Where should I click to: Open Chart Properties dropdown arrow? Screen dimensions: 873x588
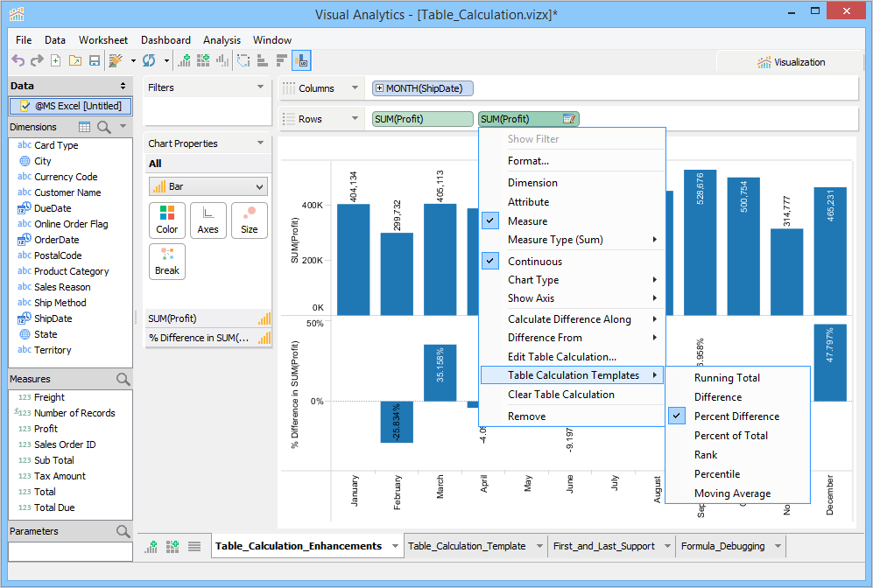tap(260, 143)
